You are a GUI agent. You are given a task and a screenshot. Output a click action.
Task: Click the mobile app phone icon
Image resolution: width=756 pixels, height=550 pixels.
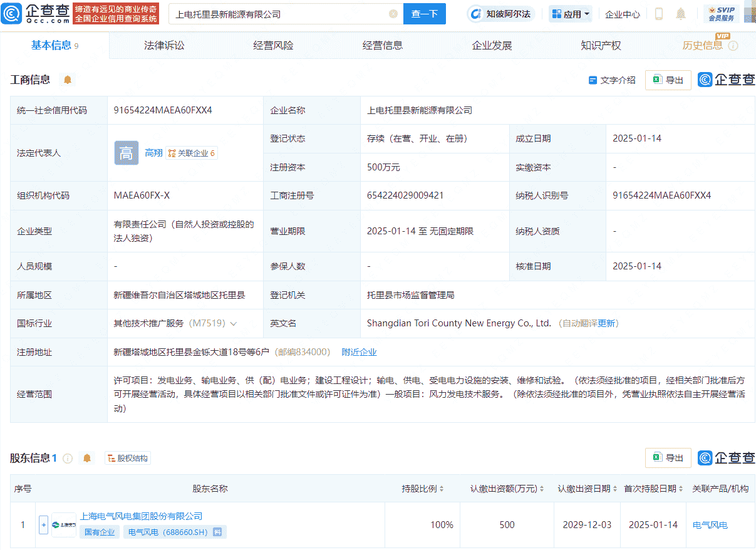pyautogui.click(x=658, y=13)
